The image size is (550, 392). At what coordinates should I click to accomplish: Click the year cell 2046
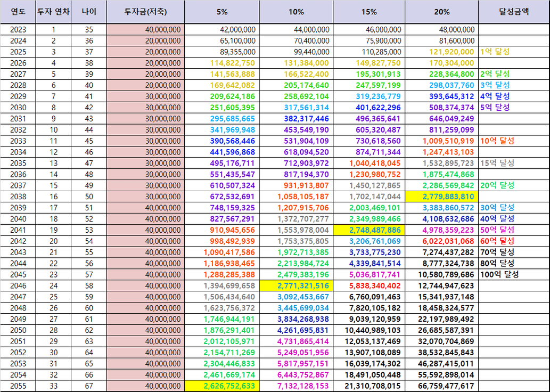tap(18, 285)
